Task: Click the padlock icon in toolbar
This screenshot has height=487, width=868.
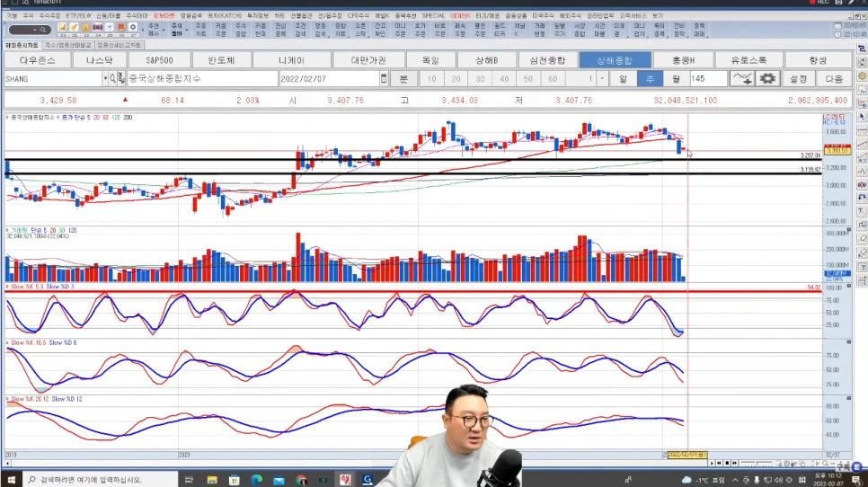Action: click(85, 27)
